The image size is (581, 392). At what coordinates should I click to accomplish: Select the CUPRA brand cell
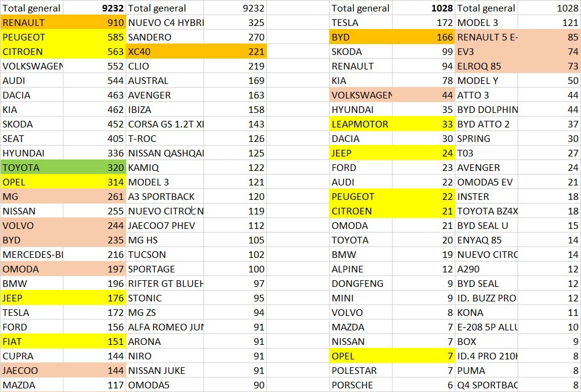click(x=32, y=356)
